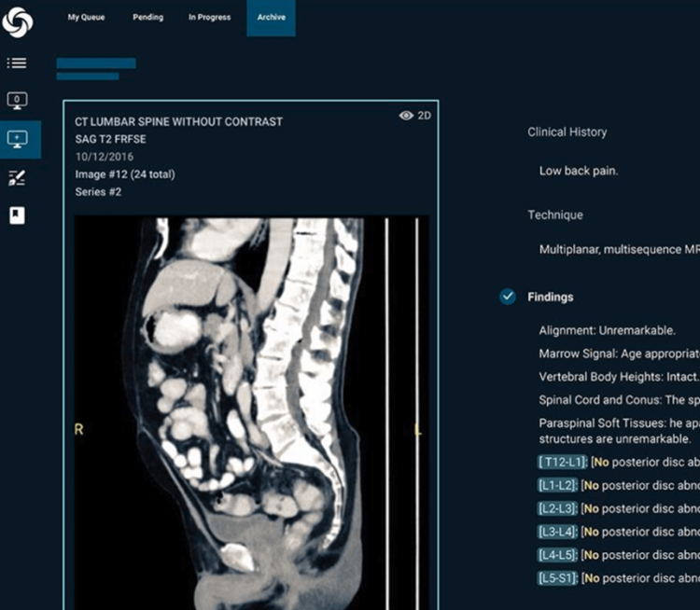Select the [L5-S1] disc level tag
The image size is (700, 610).
pos(557,578)
